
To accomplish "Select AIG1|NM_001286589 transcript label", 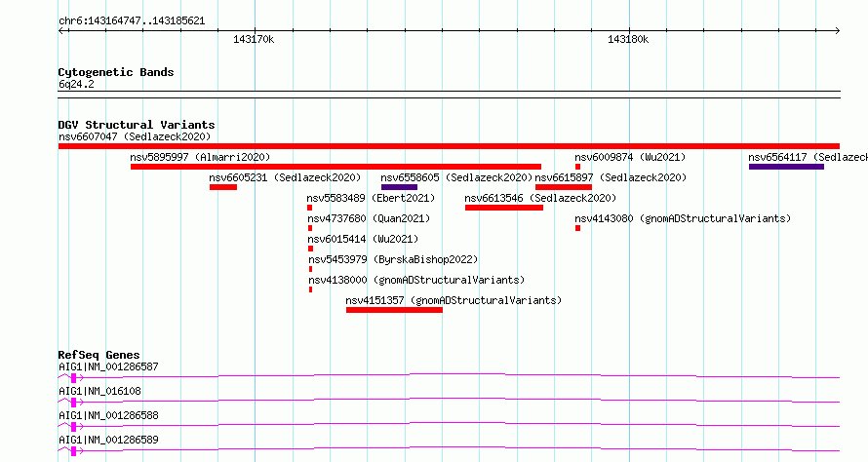I will click(108, 440).
